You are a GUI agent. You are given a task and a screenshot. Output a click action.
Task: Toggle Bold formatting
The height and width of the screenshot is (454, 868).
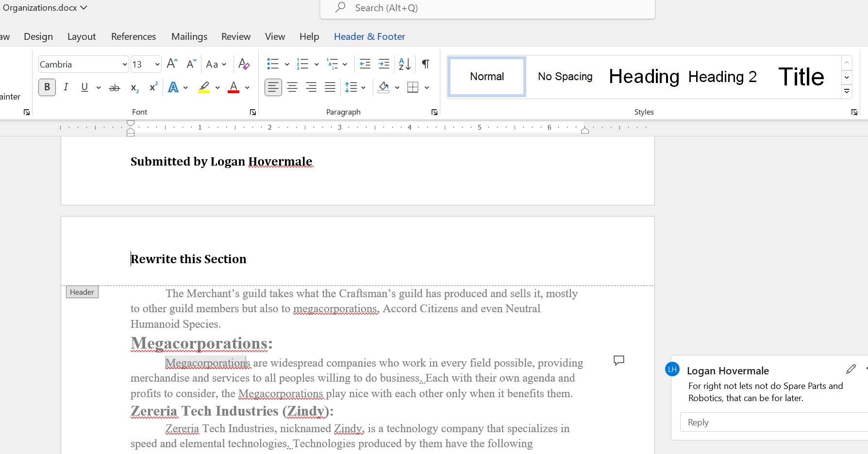click(47, 87)
